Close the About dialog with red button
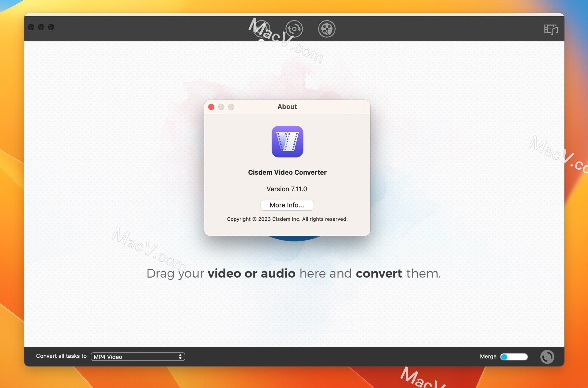 211,107
